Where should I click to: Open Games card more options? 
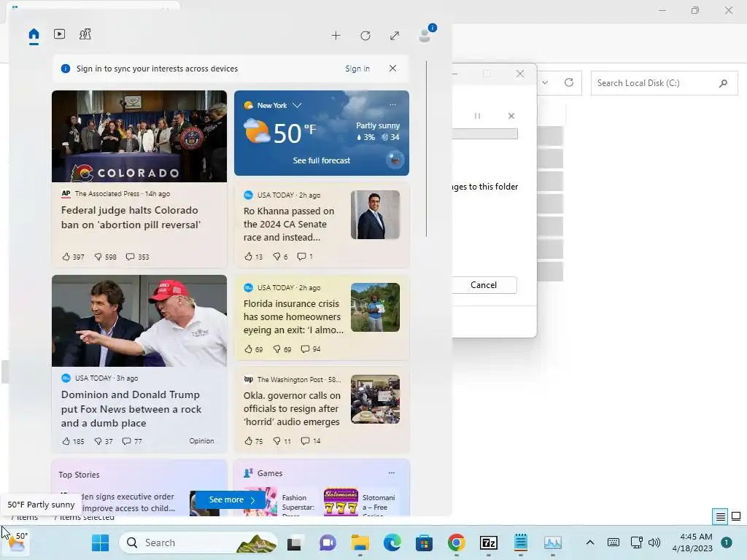click(392, 472)
